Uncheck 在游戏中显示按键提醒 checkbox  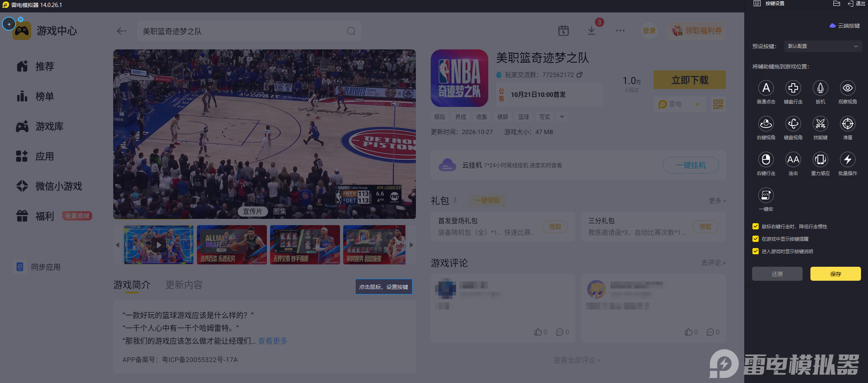(756, 239)
